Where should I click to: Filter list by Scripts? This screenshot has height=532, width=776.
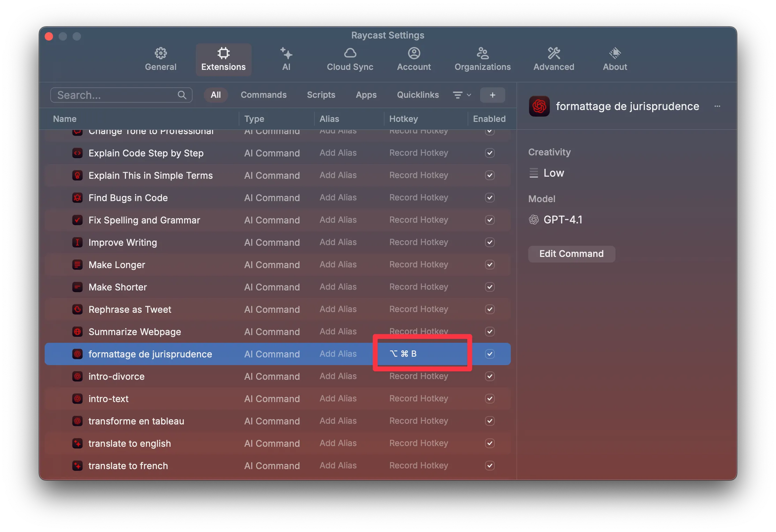pos(321,95)
